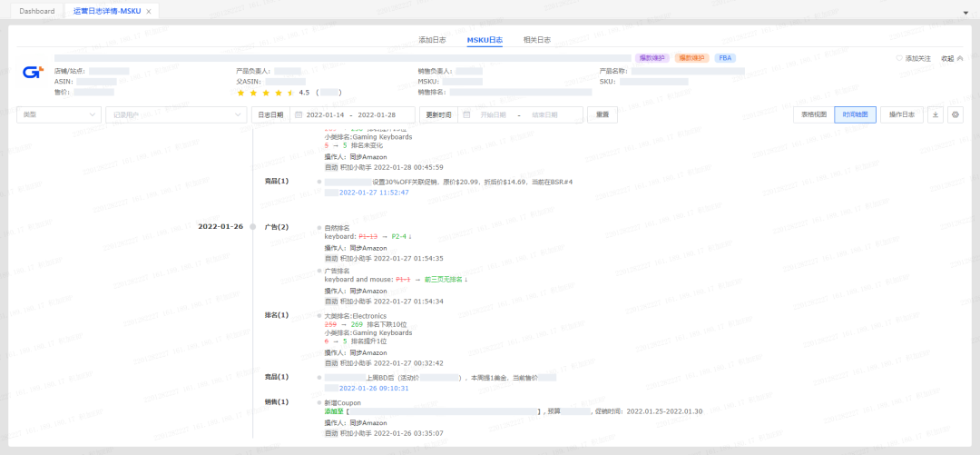The width and height of the screenshot is (980, 455).
Task: Click the download export icon
Action: pyautogui.click(x=936, y=114)
